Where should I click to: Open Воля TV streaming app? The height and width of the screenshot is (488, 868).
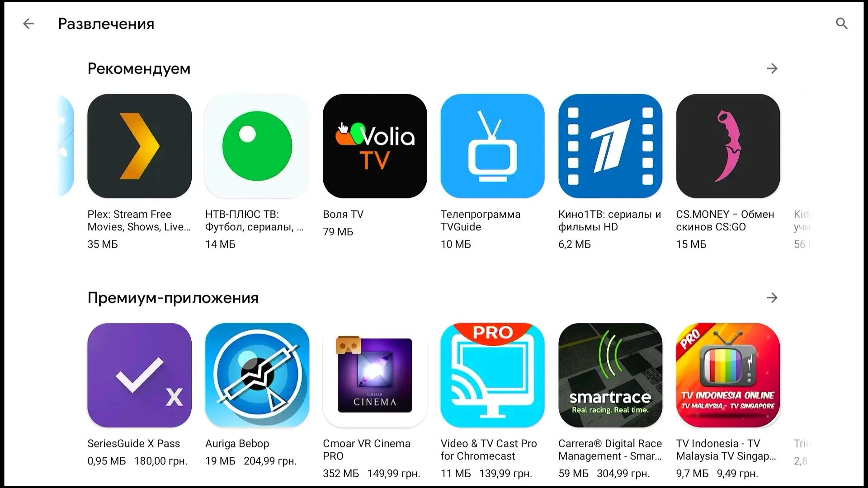tap(374, 146)
